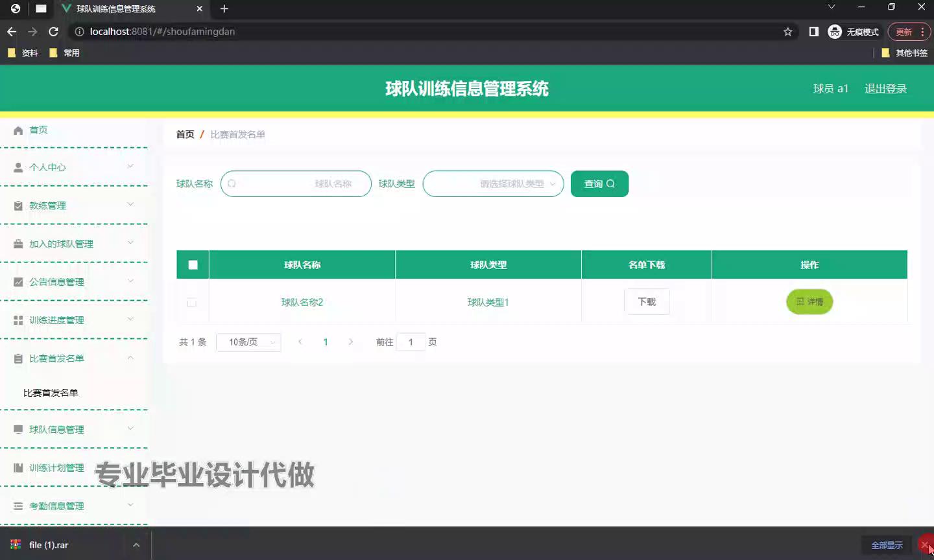
Task: Select the 比赛首发名单 submenu item
Action: (51, 393)
